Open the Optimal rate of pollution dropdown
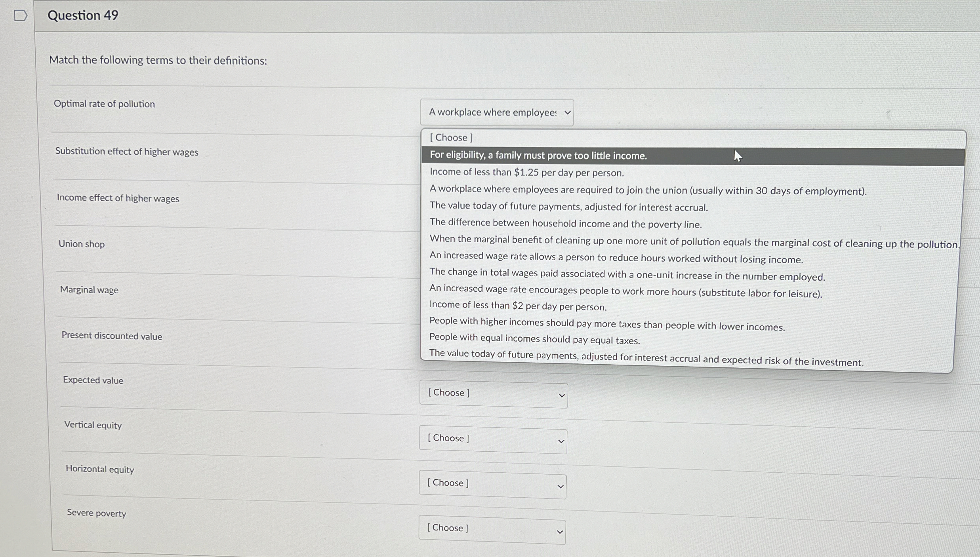This screenshot has width=980, height=557. pyautogui.click(x=497, y=113)
